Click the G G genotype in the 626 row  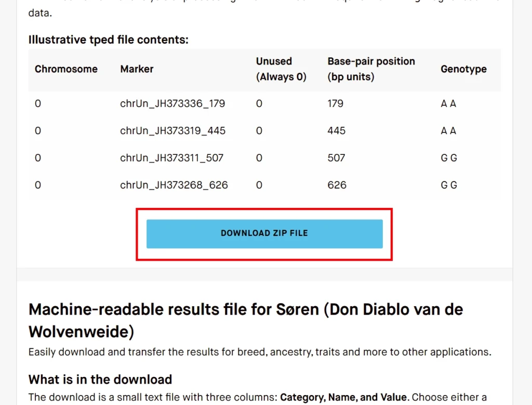click(449, 185)
